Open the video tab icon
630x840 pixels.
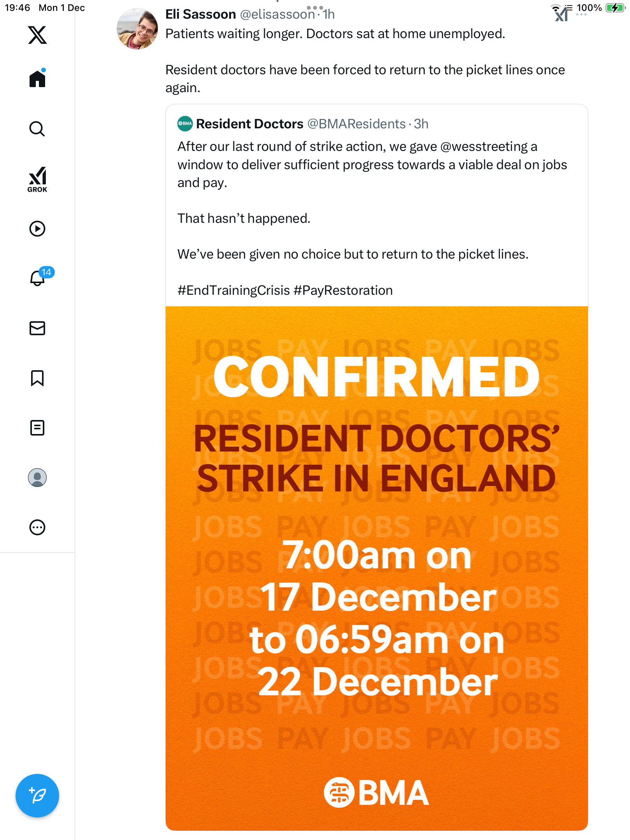[x=37, y=229]
